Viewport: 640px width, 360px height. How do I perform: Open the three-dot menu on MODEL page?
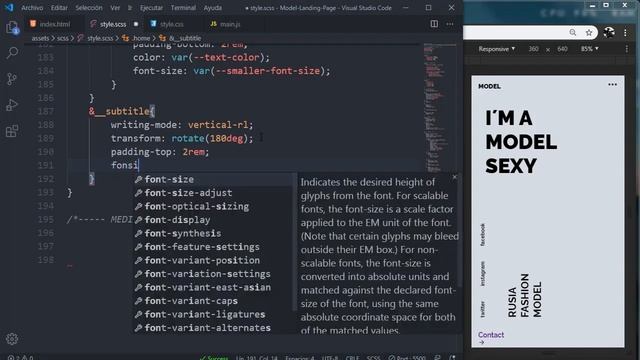(612, 84)
